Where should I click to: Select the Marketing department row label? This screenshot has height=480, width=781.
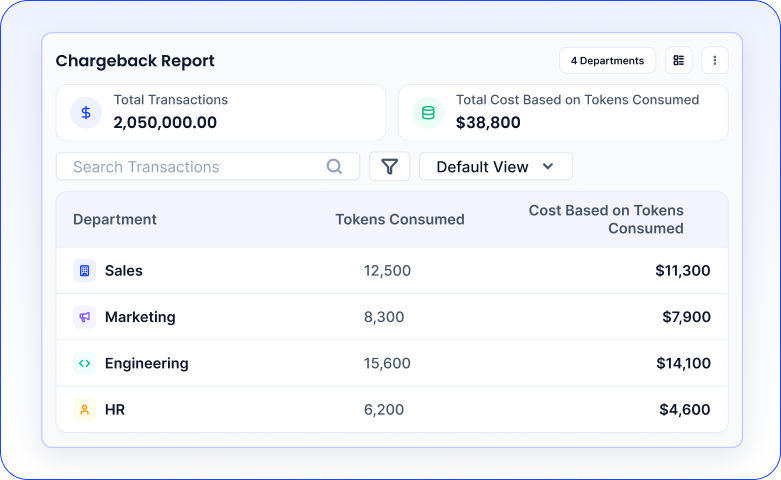pos(140,317)
